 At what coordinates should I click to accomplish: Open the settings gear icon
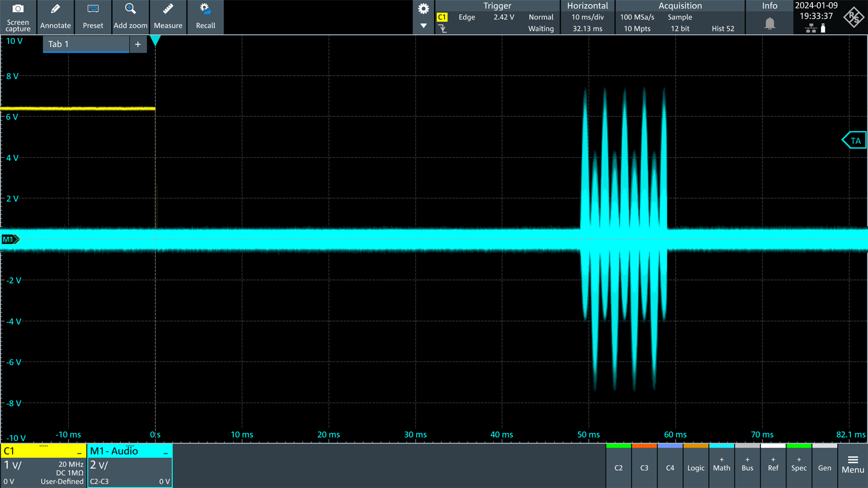click(x=423, y=9)
